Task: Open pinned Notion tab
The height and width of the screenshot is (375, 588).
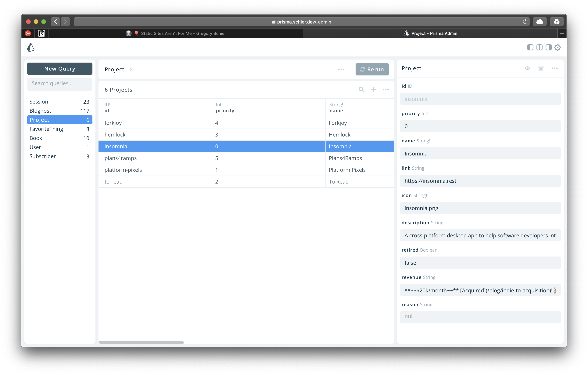Action: [41, 33]
